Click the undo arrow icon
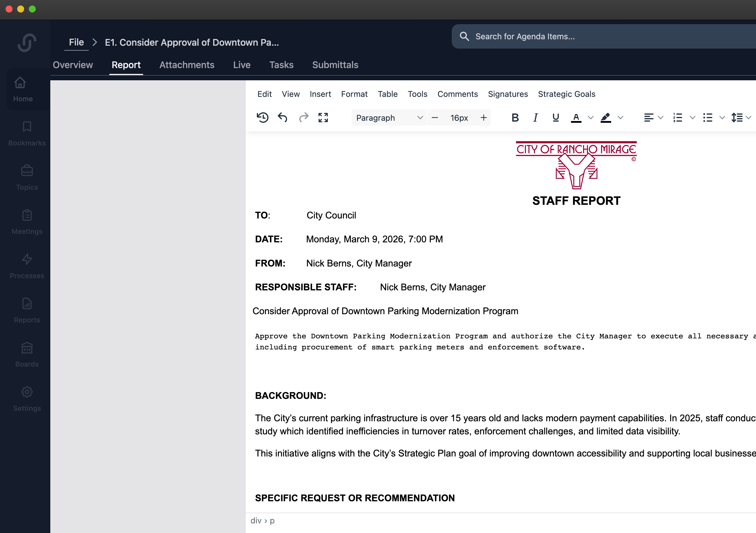The image size is (756, 533). tap(282, 118)
